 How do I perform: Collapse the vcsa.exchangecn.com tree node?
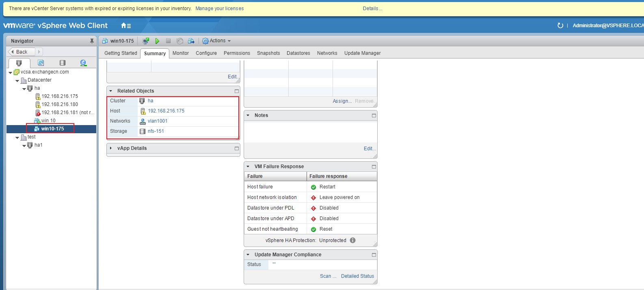tap(10, 73)
